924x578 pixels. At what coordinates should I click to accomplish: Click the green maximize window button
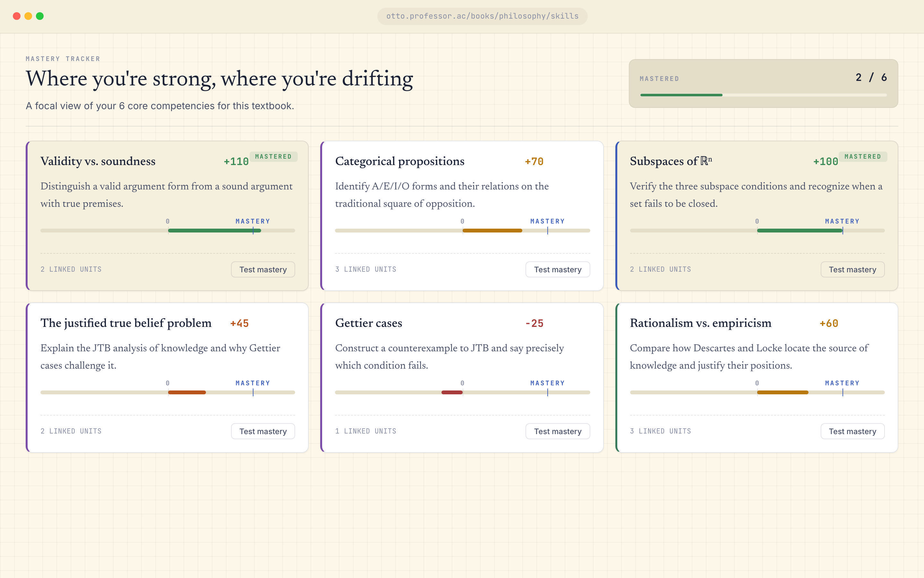[40, 16]
